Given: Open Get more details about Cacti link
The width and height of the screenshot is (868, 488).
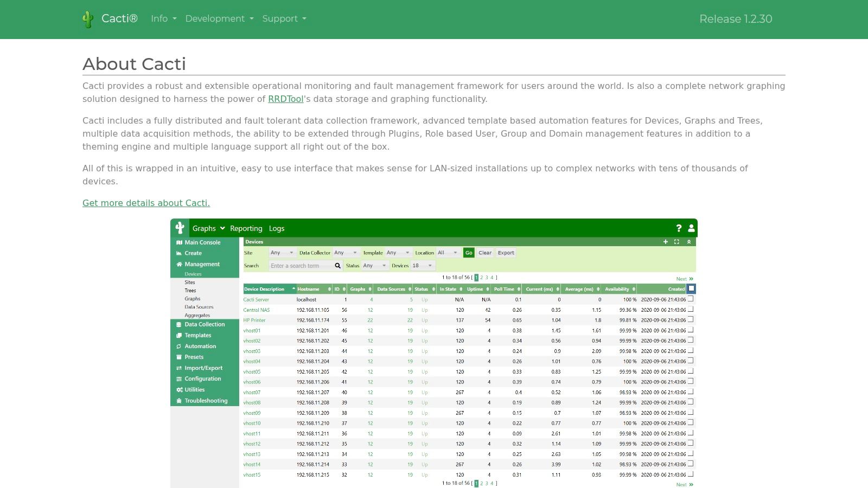Looking at the screenshot, I should pos(146,203).
